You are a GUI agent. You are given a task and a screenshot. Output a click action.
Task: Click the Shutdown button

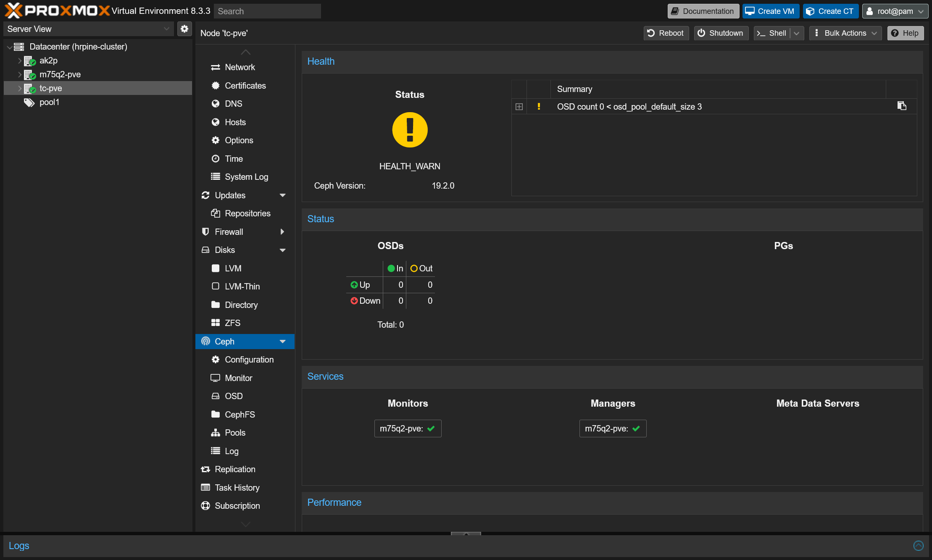[721, 33]
